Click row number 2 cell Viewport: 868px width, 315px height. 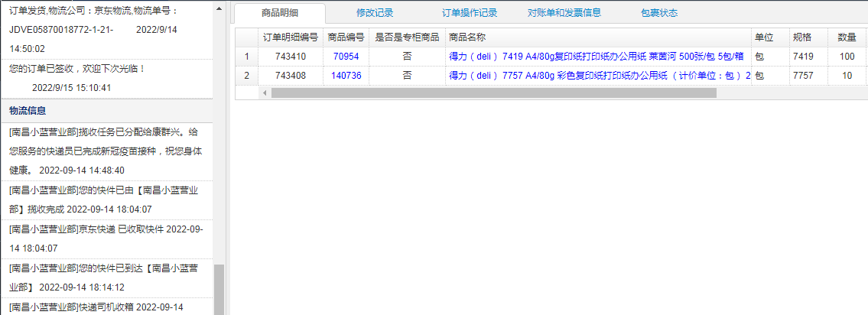[247, 76]
